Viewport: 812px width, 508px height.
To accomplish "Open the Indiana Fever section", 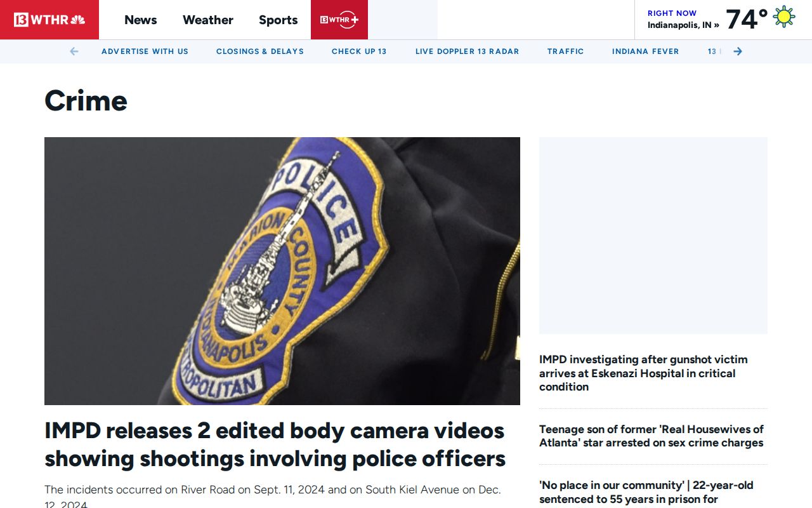I will [x=645, y=51].
